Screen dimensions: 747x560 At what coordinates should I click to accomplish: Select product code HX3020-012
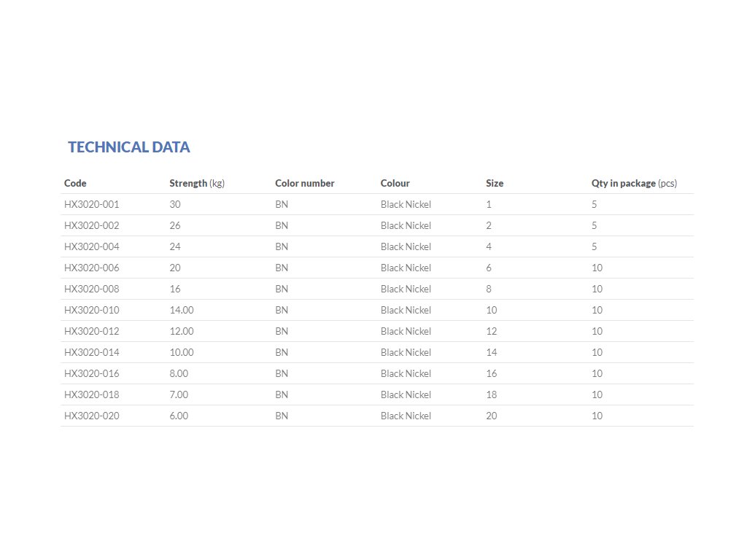point(91,331)
